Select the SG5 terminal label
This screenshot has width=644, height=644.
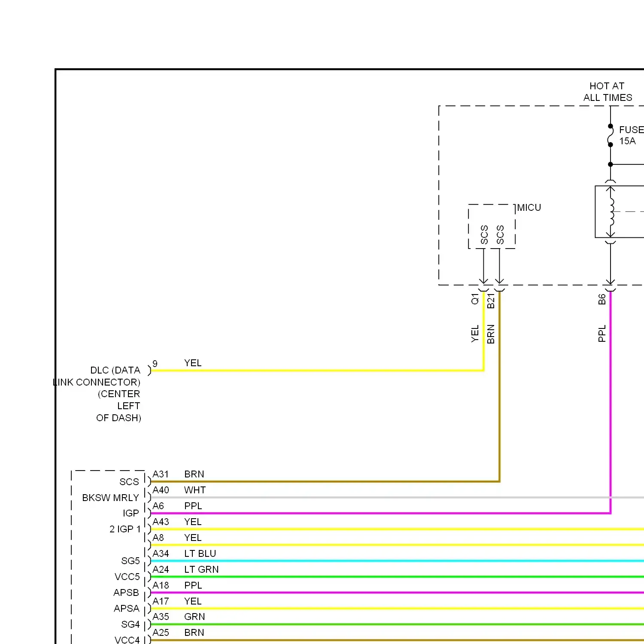[x=131, y=561]
